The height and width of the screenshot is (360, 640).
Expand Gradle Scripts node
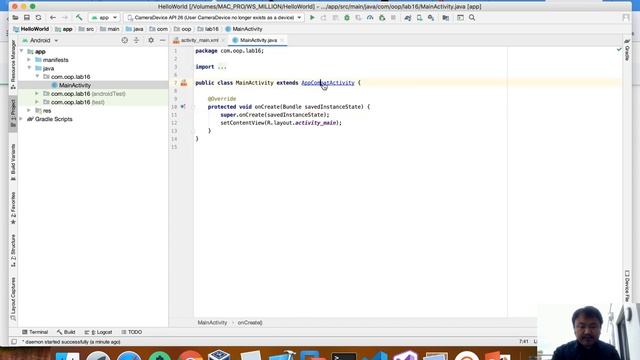(21, 119)
